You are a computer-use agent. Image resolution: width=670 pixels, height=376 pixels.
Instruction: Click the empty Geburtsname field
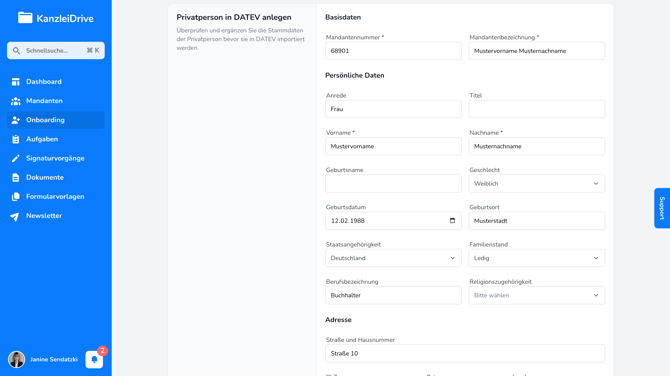click(x=393, y=183)
